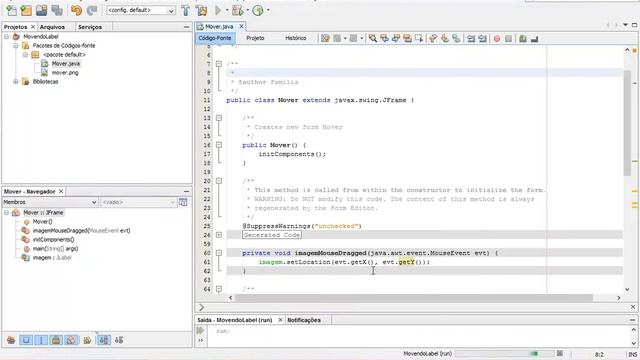Click the Uncomment icon at toolbar end
640x360 pixels.
(534, 38)
